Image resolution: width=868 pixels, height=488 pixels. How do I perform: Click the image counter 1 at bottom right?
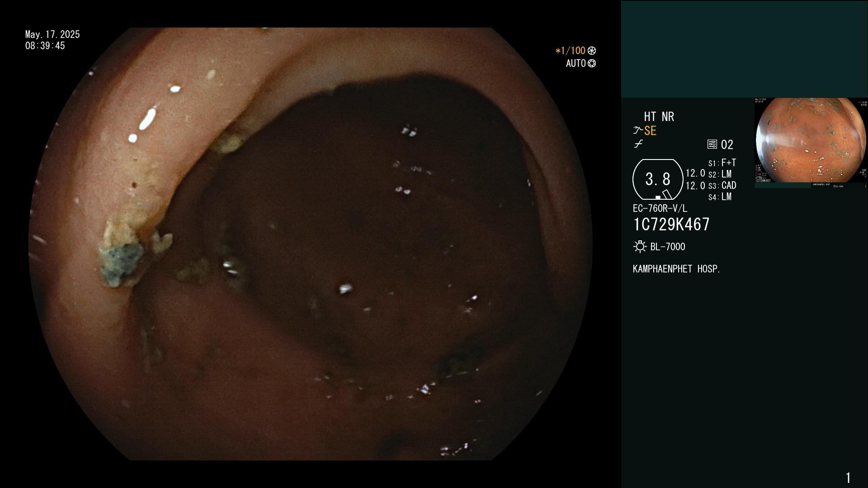pyautogui.click(x=848, y=478)
